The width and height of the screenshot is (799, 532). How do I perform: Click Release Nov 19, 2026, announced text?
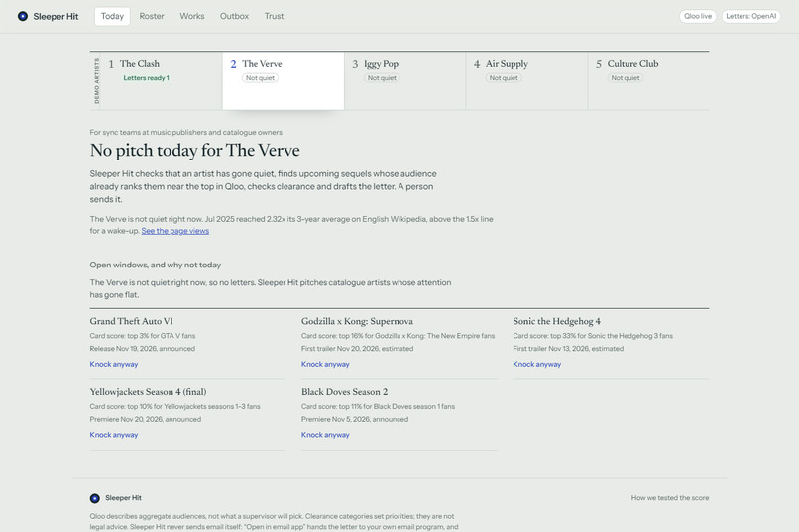pyautogui.click(x=143, y=349)
